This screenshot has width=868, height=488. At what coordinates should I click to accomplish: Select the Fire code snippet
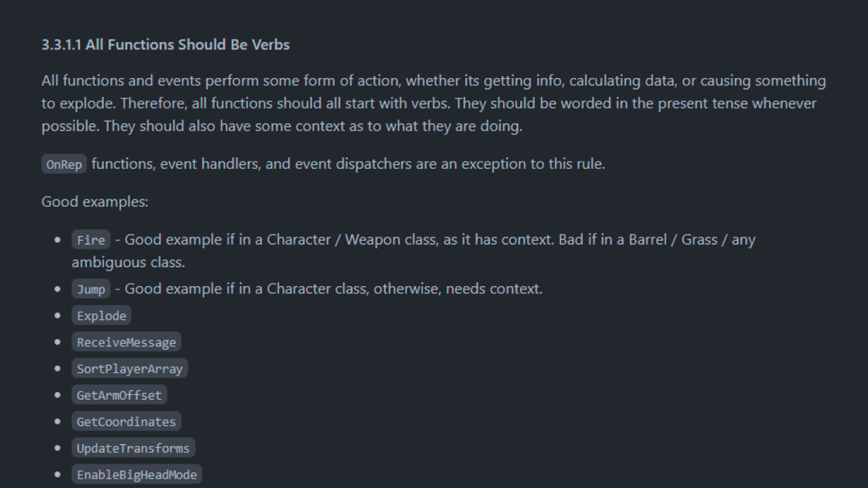tap(91, 240)
